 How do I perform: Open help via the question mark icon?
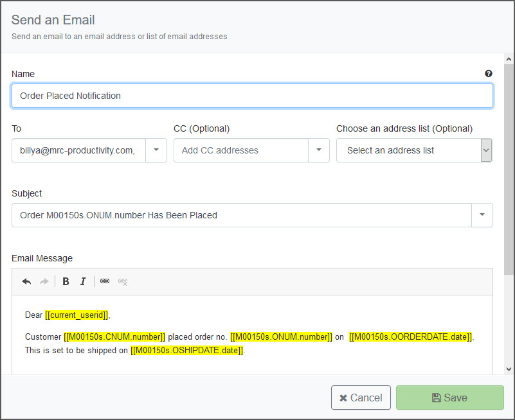(x=489, y=73)
